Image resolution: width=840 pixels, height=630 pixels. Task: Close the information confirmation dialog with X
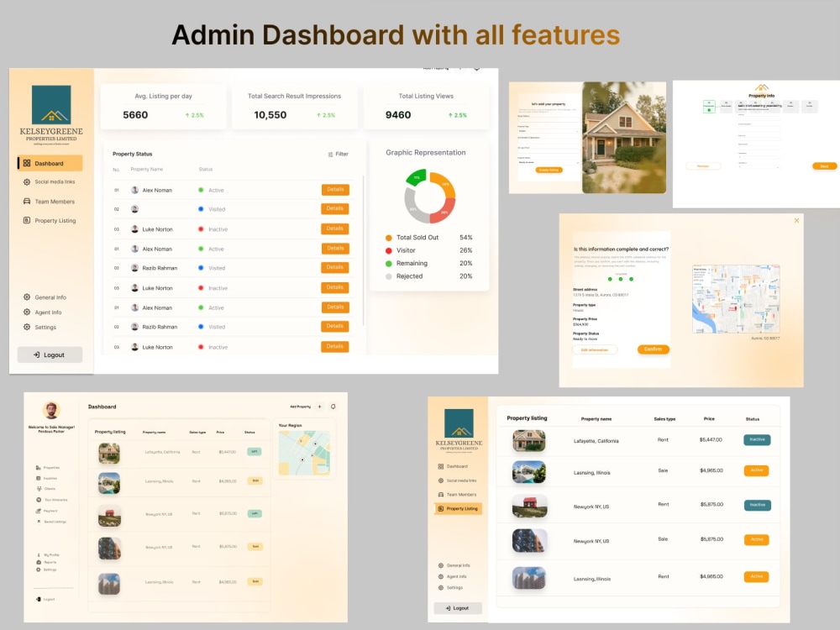[796, 220]
